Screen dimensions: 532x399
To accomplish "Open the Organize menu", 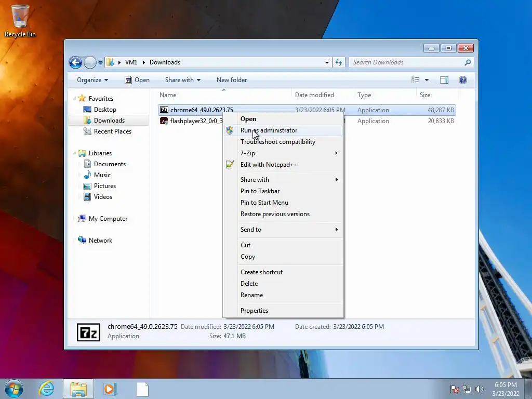I will pos(92,80).
